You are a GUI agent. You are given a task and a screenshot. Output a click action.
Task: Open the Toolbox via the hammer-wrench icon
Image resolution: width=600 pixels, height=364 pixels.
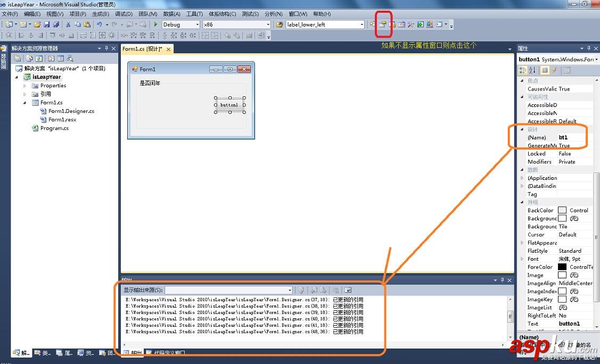[410, 24]
